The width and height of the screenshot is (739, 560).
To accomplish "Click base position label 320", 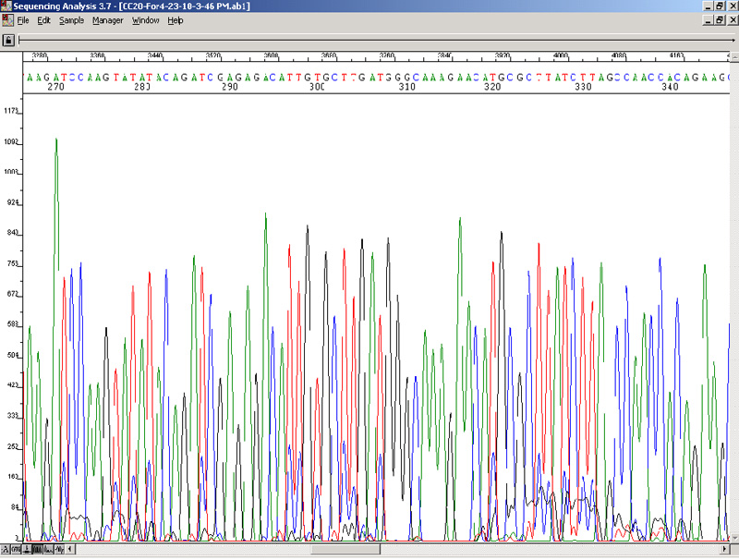I will (x=492, y=87).
